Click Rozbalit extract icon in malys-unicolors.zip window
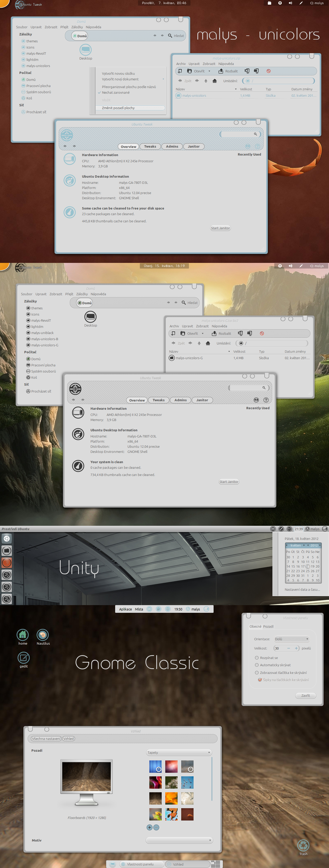Image resolution: width=329 pixels, height=868 pixels. tap(221, 71)
